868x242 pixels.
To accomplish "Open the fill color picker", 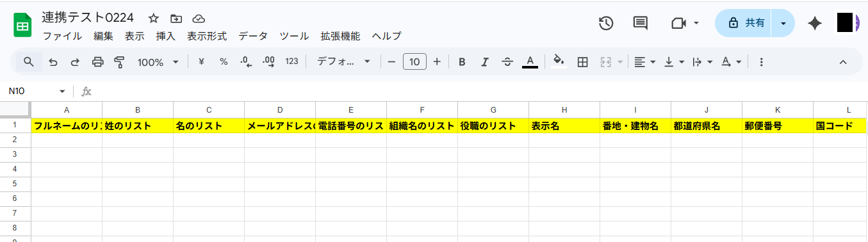I will pyautogui.click(x=559, y=61).
